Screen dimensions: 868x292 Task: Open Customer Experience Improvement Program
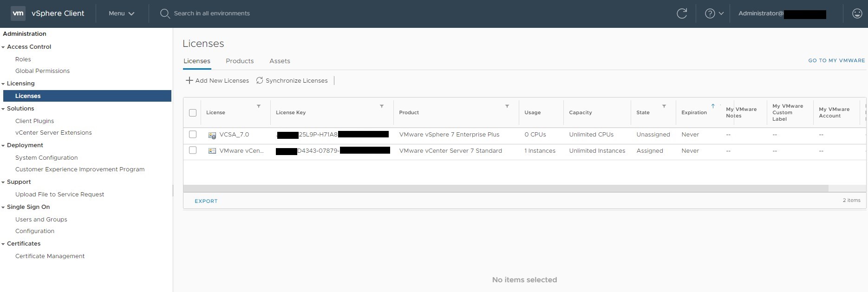pos(80,169)
